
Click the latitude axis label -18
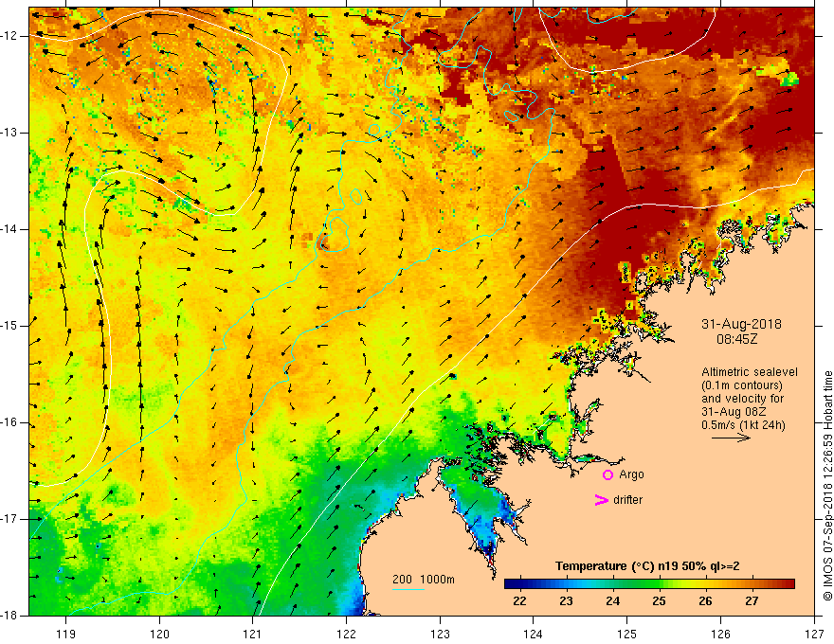click(9, 616)
